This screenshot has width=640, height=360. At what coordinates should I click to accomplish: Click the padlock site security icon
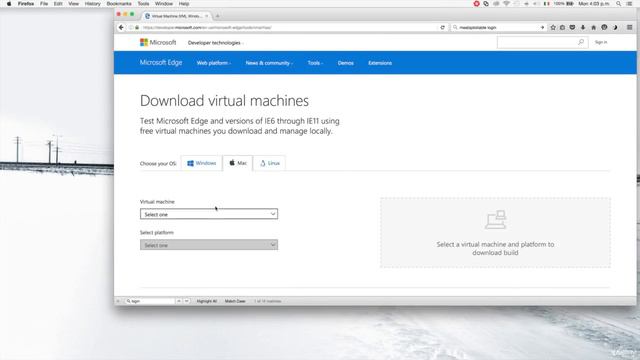(x=137, y=27)
